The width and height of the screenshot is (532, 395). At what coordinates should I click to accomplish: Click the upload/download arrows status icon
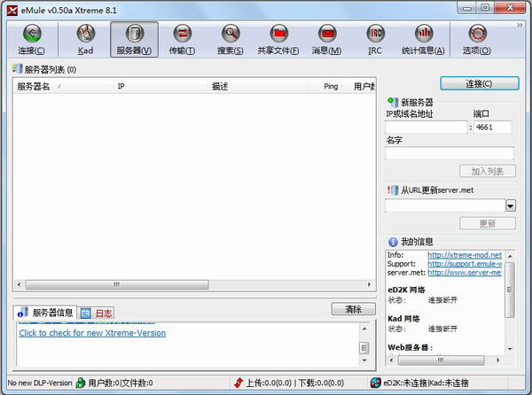[239, 383]
